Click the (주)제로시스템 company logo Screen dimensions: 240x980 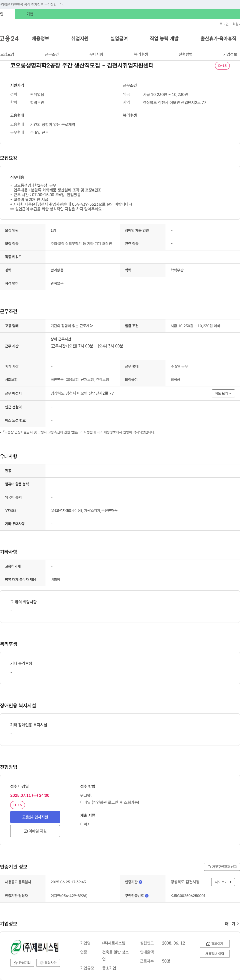pos(34,947)
